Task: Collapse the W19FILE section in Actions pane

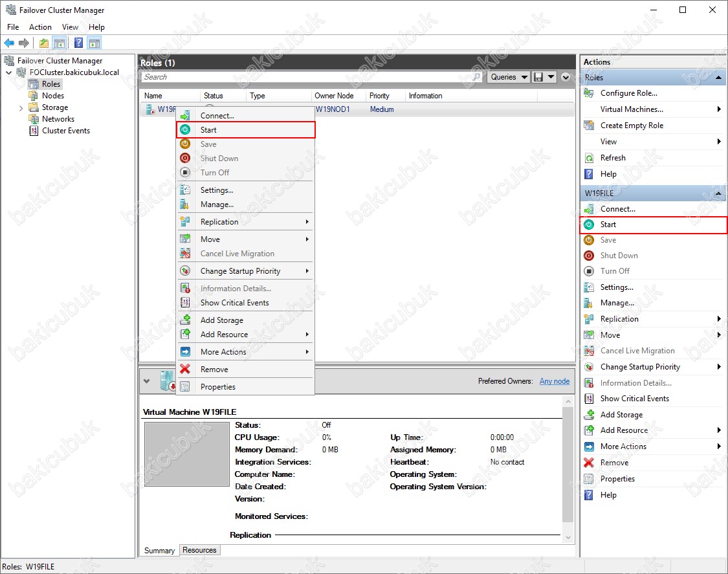Action: point(719,193)
